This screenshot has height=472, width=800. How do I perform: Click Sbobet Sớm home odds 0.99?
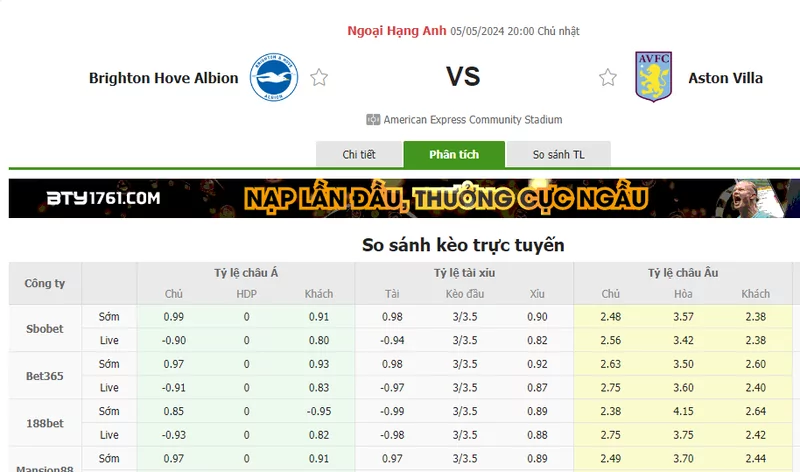click(x=173, y=317)
